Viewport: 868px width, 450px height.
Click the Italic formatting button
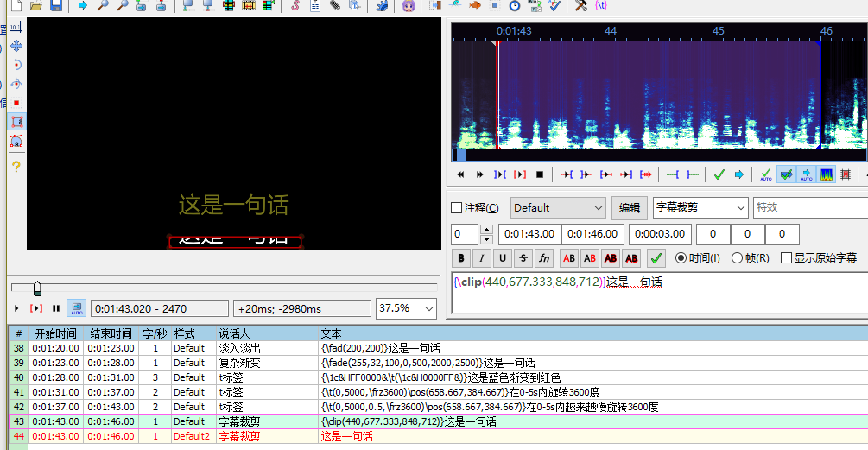(482, 258)
